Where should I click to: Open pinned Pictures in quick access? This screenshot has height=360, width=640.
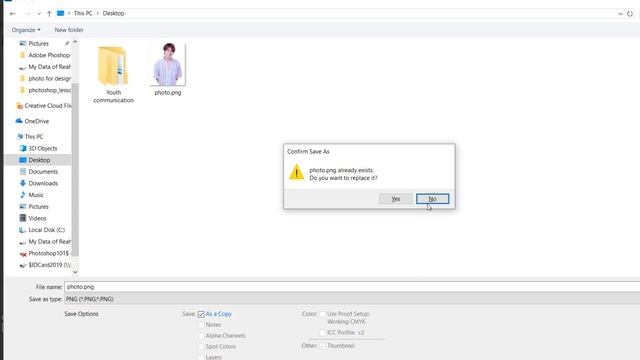point(38,43)
